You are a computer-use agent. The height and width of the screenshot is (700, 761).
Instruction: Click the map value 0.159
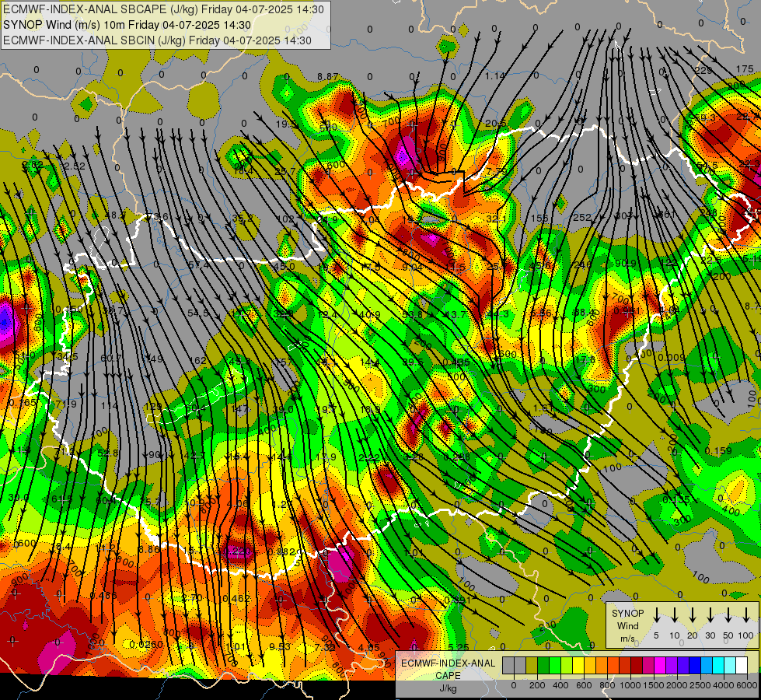717,451
